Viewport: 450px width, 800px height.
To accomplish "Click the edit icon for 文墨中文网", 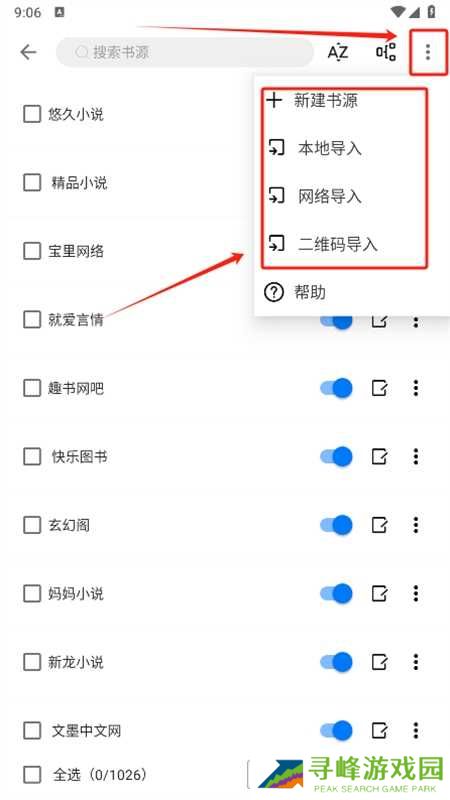I will (x=379, y=730).
